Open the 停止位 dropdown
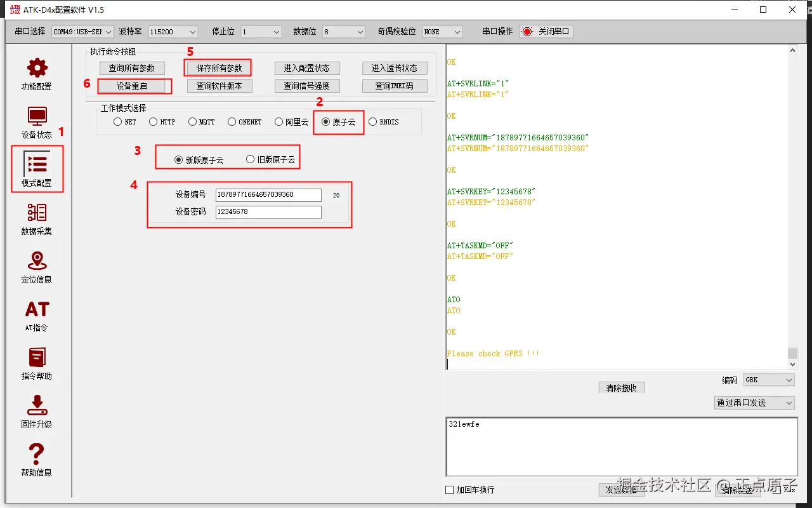Image resolution: width=812 pixels, height=508 pixels. (x=261, y=32)
